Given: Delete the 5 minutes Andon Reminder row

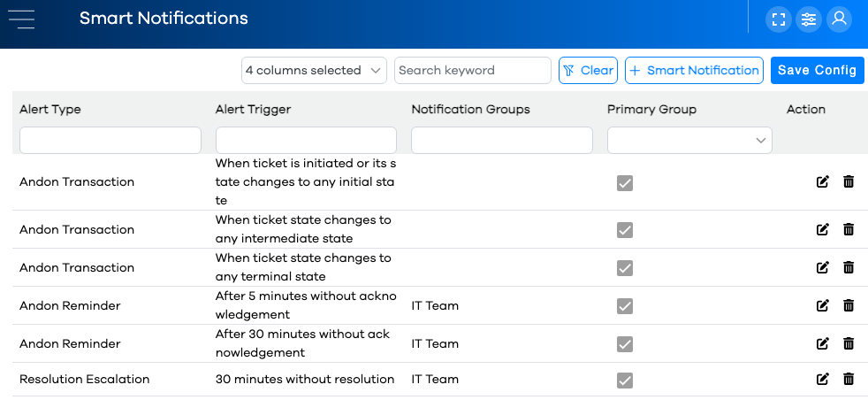Looking at the screenshot, I should pyautogui.click(x=848, y=305).
